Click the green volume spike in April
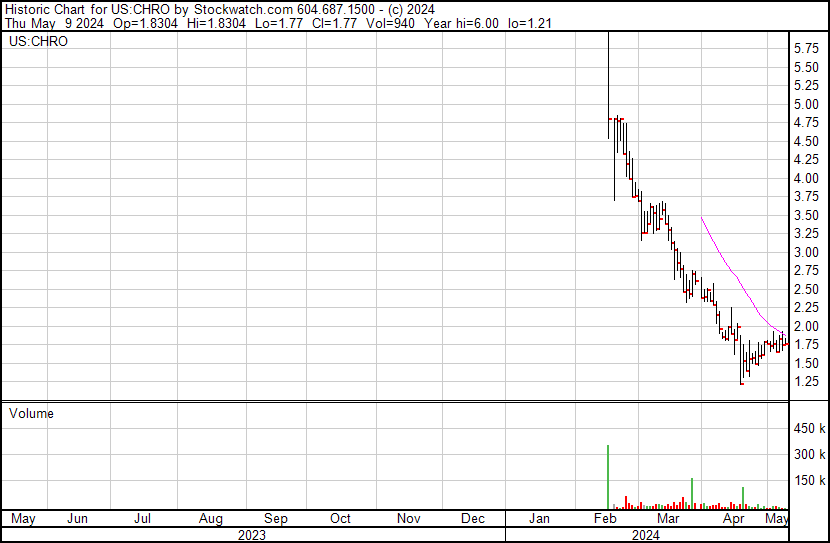Viewport: 830px width, 543px height. (743, 498)
